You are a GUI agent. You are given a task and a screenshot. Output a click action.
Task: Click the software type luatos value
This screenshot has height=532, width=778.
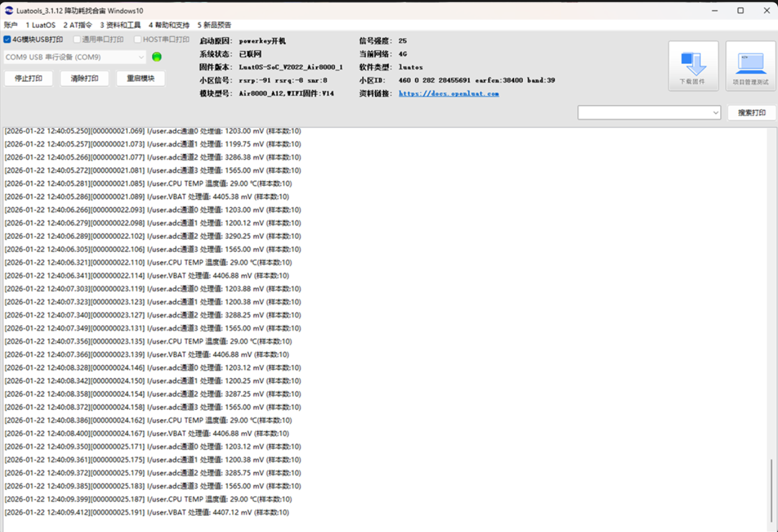410,67
